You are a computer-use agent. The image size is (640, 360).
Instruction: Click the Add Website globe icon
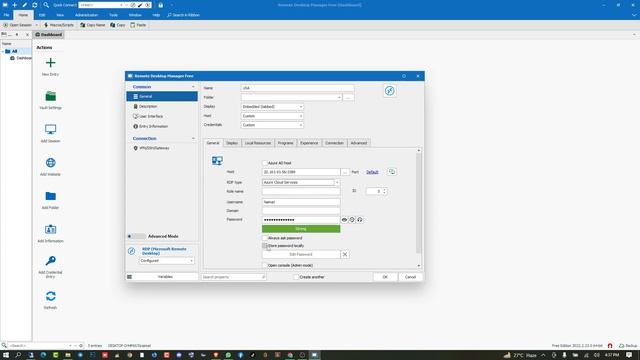[x=50, y=163]
